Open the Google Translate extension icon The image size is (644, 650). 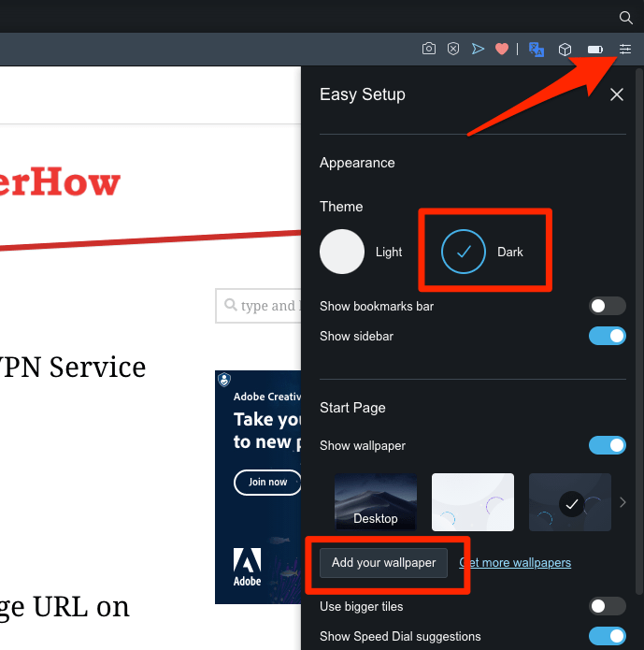(537, 49)
